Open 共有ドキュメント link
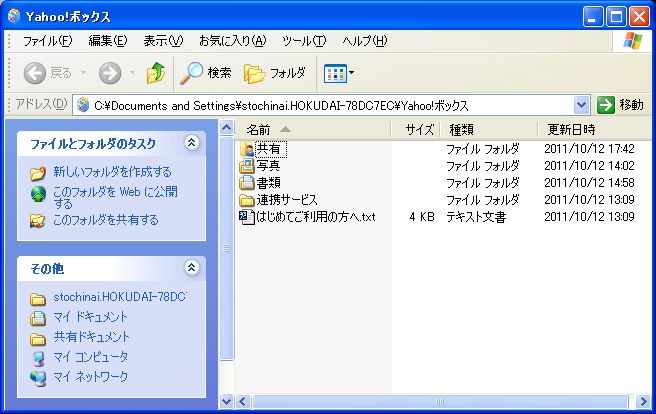This screenshot has width=656, height=414. [91, 337]
